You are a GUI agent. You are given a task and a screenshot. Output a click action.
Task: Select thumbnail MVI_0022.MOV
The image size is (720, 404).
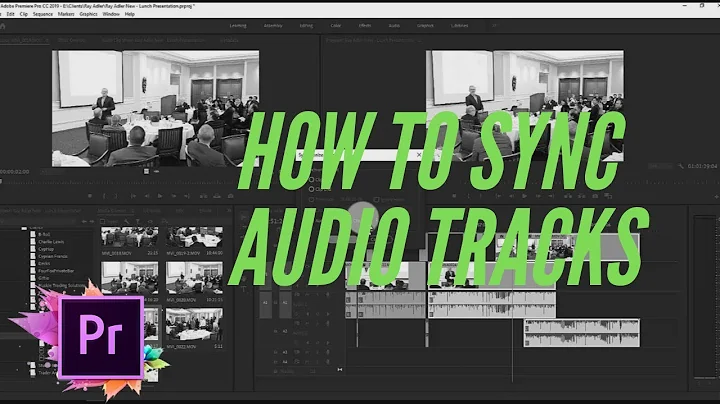(194, 325)
